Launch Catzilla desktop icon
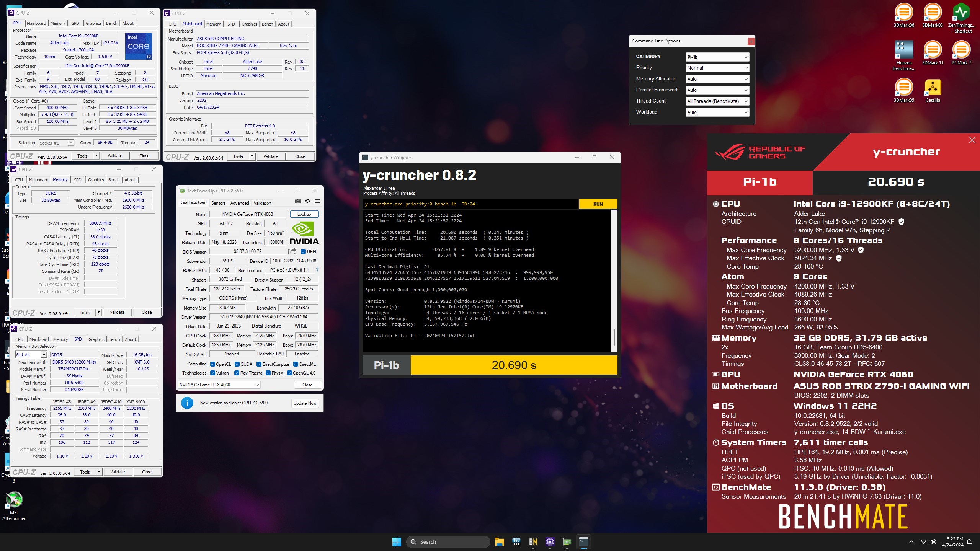 (x=933, y=90)
